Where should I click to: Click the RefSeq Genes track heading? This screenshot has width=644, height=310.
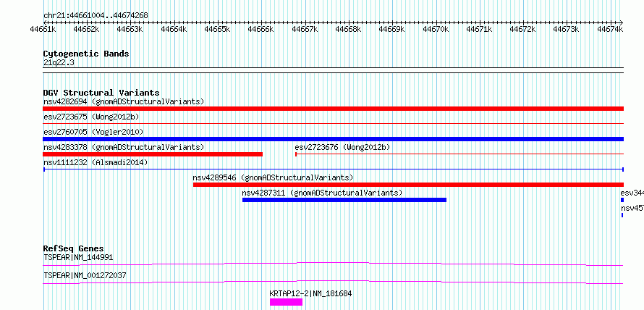click(74, 248)
